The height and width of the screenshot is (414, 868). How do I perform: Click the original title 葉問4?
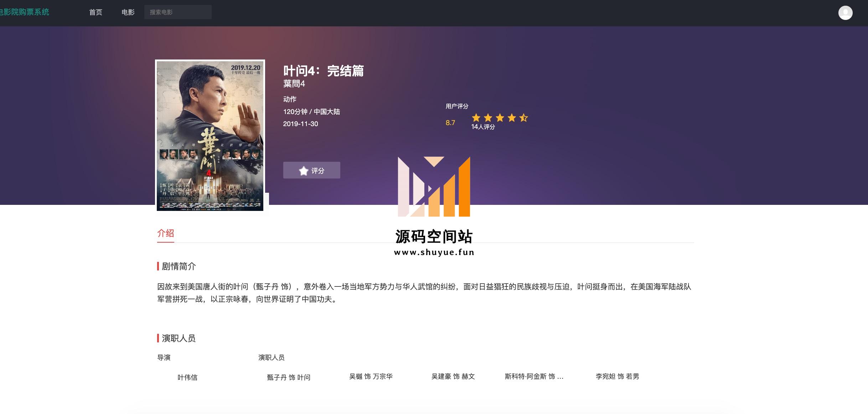coord(294,84)
